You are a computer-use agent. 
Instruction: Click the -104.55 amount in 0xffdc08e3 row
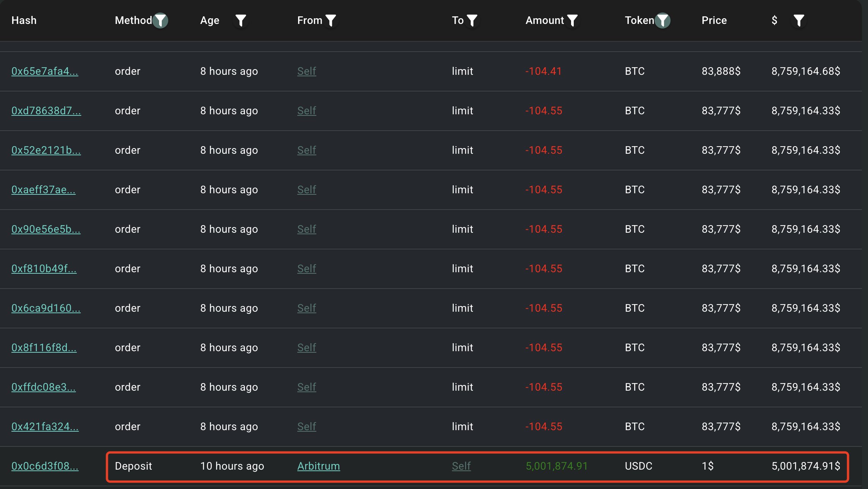(x=544, y=387)
